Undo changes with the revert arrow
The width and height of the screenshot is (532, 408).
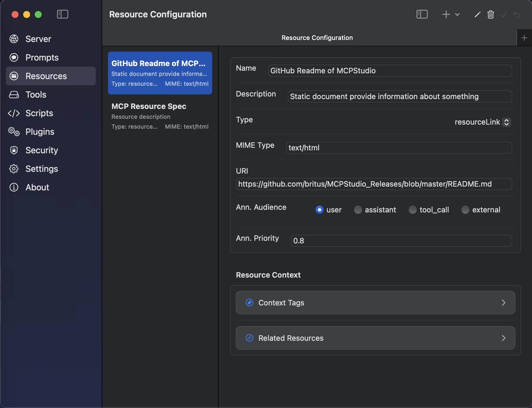point(517,14)
